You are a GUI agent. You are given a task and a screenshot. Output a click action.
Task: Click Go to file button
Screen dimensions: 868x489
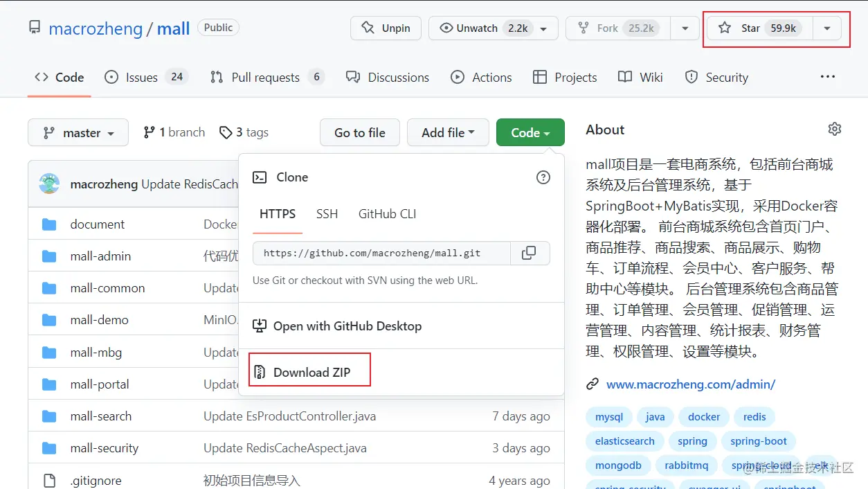pyautogui.click(x=360, y=132)
